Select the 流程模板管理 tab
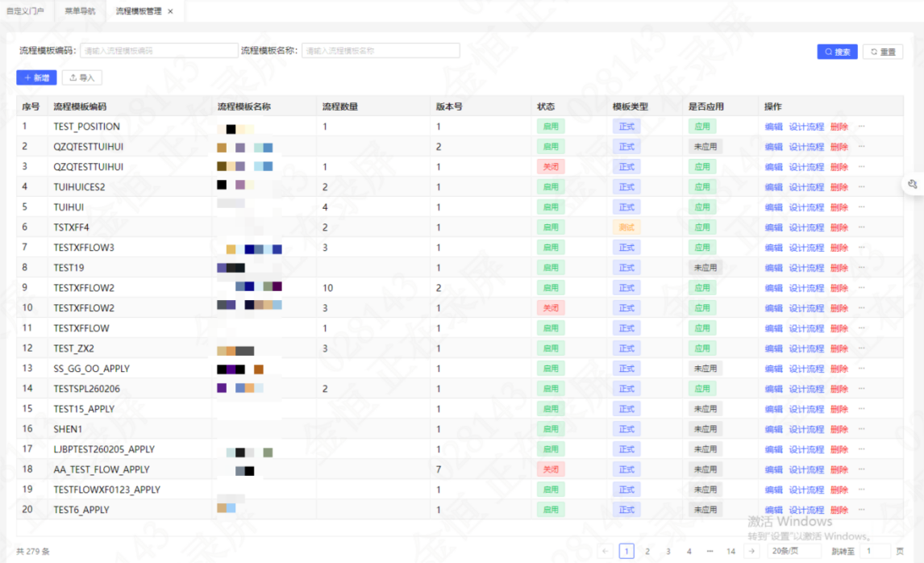This screenshot has width=924, height=563. [139, 11]
